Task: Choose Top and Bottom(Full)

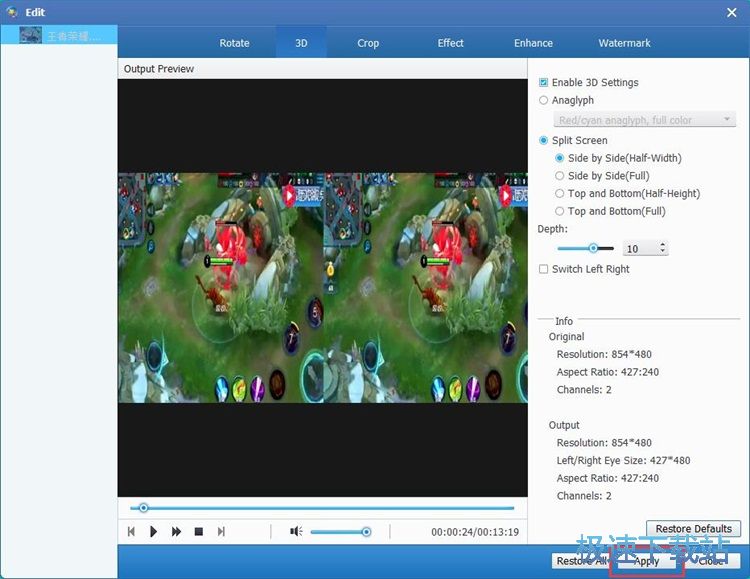Action: point(560,211)
